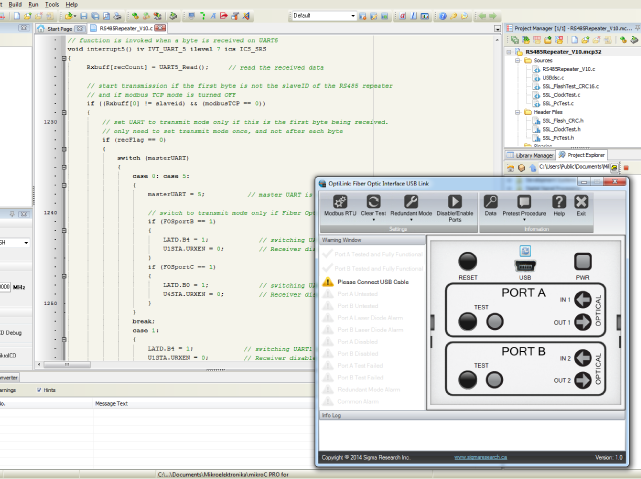The image size is (641, 479).
Task: Open Help in the OptiLink toolbar
Action: pos(559,206)
